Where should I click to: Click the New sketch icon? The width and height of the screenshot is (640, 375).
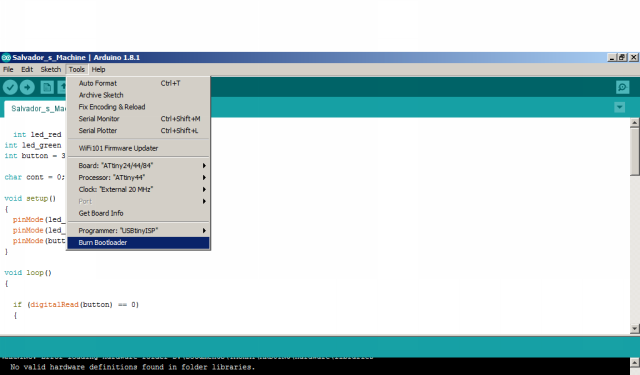pyautogui.click(x=47, y=87)
